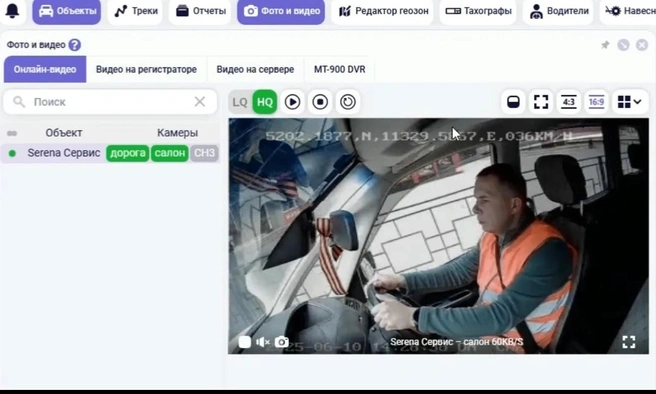This screenshot has height=394, width=656.
Task: Set 16:9 aspect ratio
Action: pos(596,102)
